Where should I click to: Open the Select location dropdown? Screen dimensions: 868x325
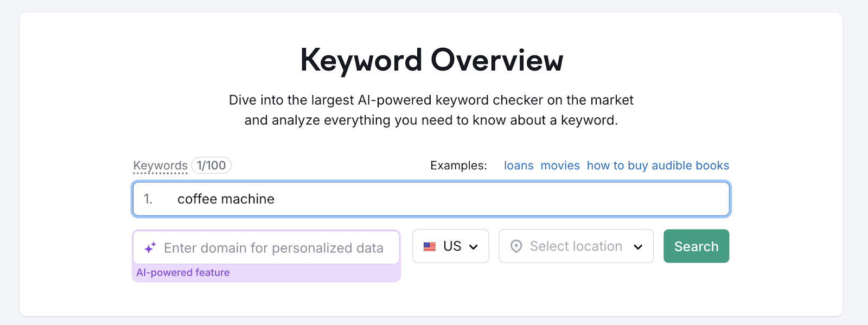(x=576, y=246)
